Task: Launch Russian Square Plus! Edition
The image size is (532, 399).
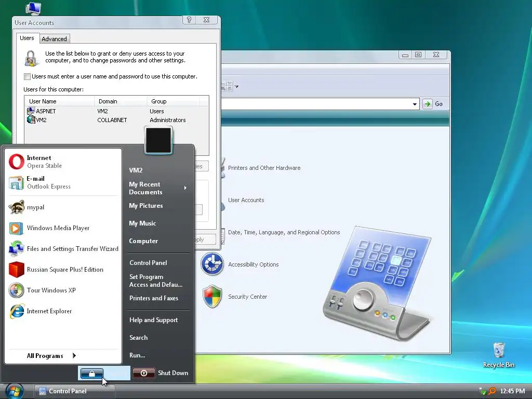Action: [x=63, y=270]
